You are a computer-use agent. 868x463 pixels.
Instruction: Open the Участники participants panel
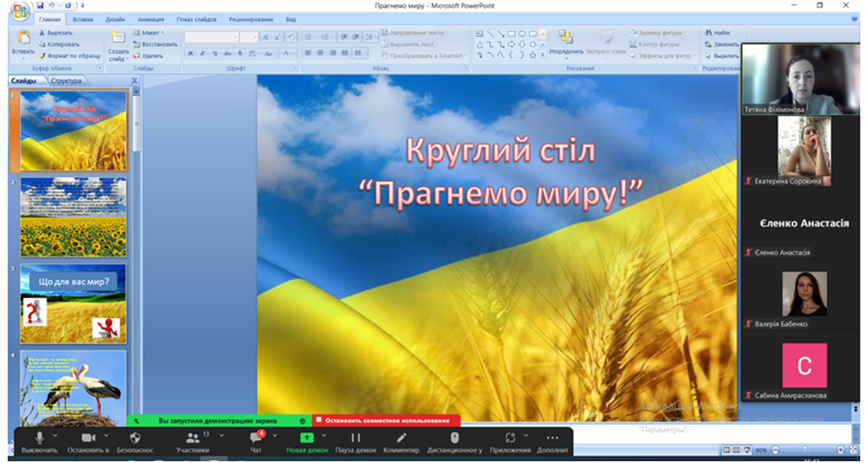pyautogui.click(x=192, y=438)
